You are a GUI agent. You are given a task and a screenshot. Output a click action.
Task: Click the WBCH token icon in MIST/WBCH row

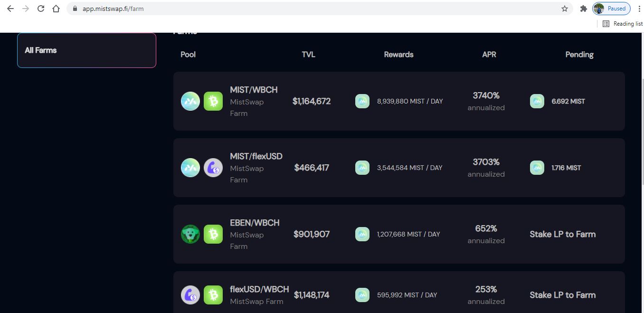point(213,101)
